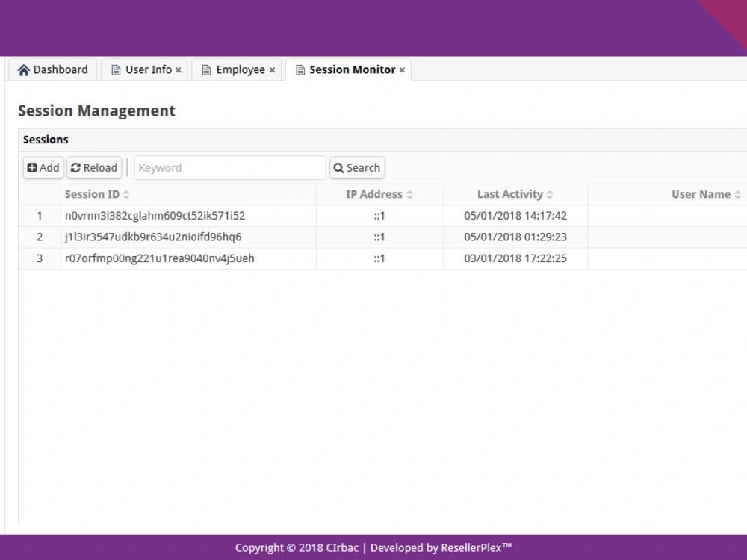Click the Add button to create a session

click(43, 167)
